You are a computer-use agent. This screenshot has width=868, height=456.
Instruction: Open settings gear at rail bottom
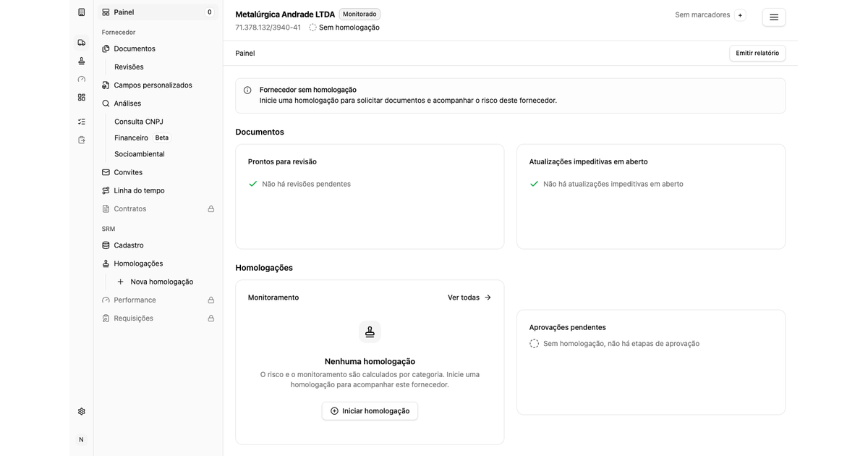pyautogui.click(x=81, y=411)
